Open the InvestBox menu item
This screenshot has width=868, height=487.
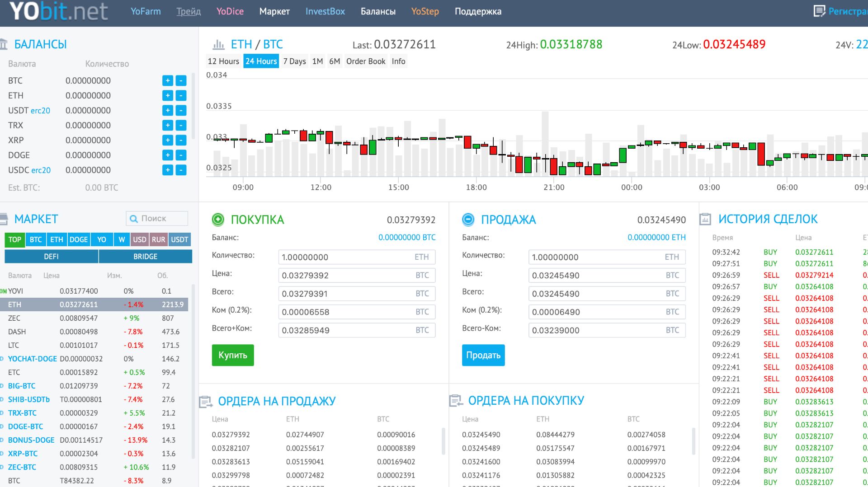click(x=325, y=11)
